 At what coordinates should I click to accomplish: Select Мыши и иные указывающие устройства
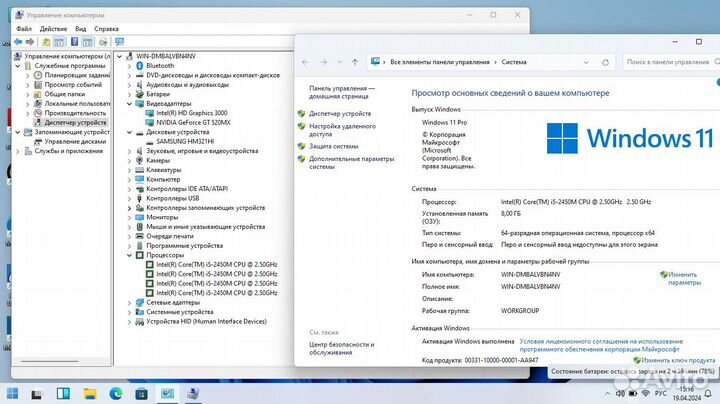(205, 227)
